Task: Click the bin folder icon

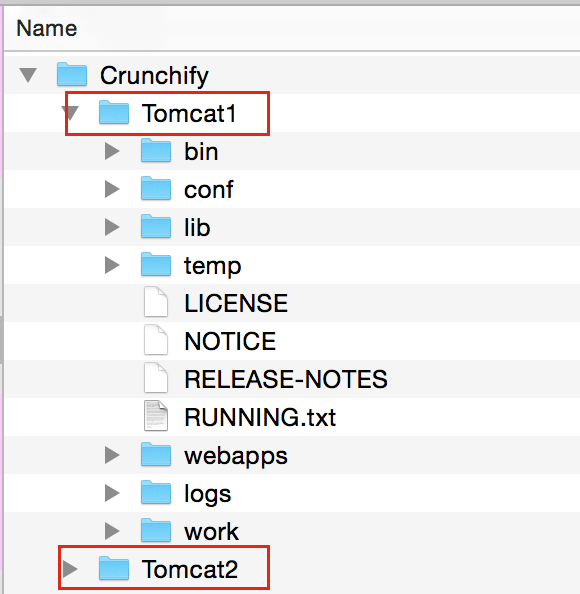Action: [156, 150]
